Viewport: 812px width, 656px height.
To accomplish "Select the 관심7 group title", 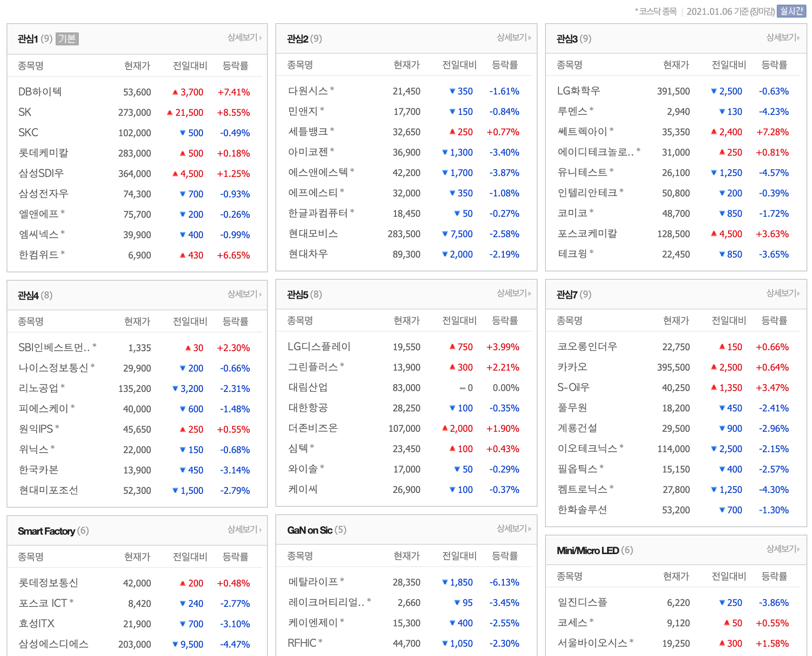I will coord(567,295).
